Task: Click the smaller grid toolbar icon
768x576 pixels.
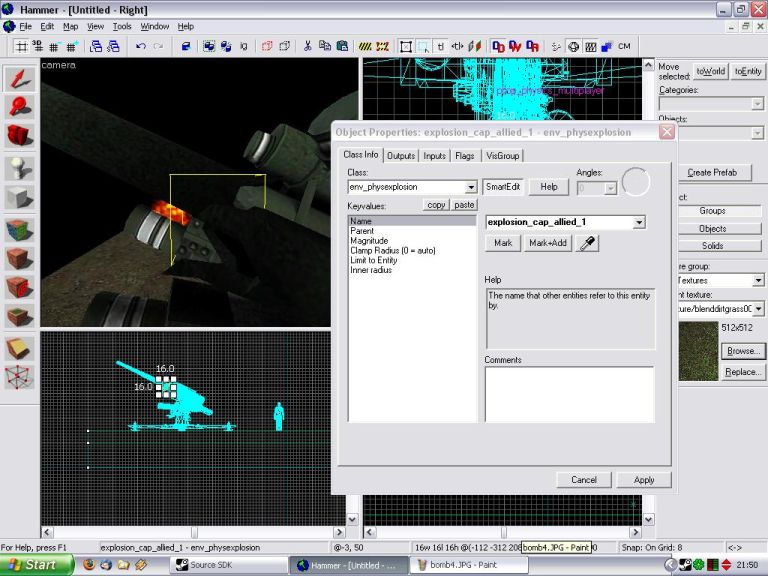Action: coord(54,47)
